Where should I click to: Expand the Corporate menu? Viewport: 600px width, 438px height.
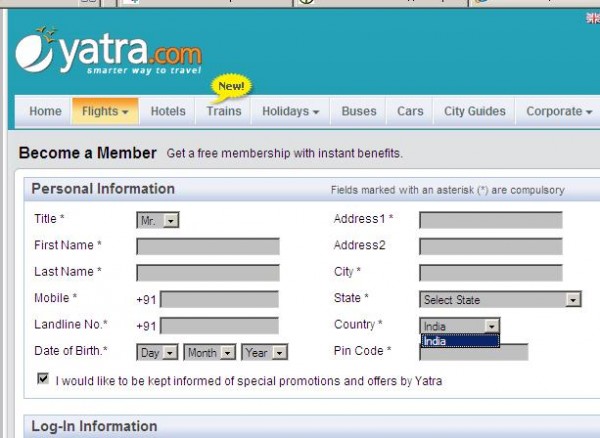click(x=559, y=111)
